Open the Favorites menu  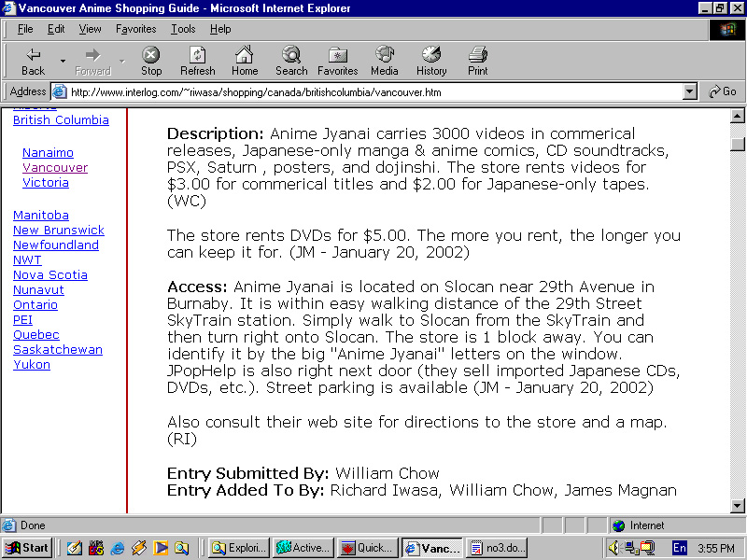tap(135, 29)
